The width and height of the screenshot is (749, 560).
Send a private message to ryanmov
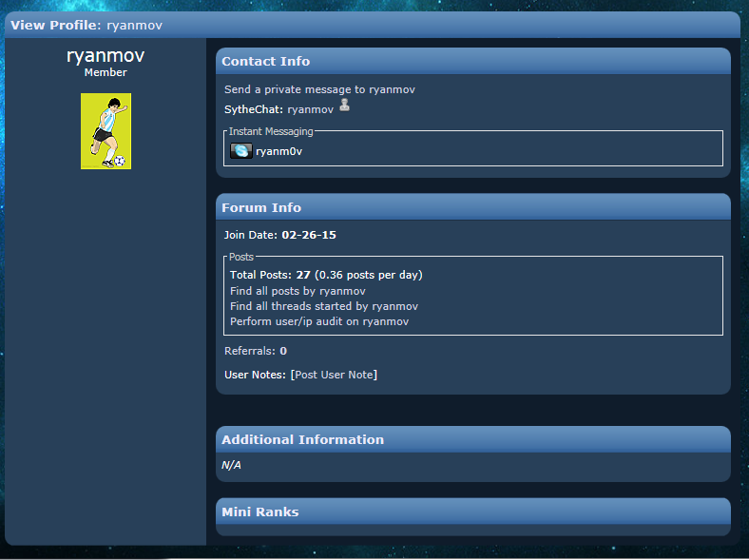[x=319, y=89]
